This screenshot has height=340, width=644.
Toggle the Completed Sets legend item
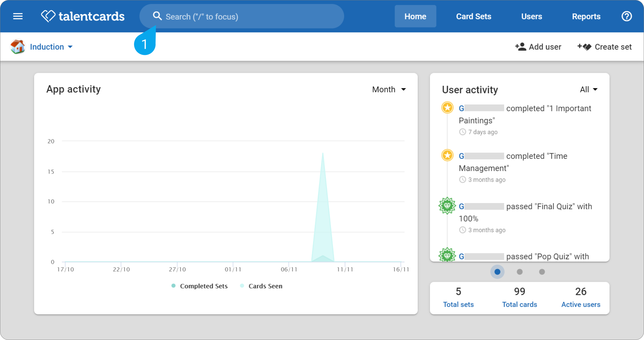coord(199,286)
